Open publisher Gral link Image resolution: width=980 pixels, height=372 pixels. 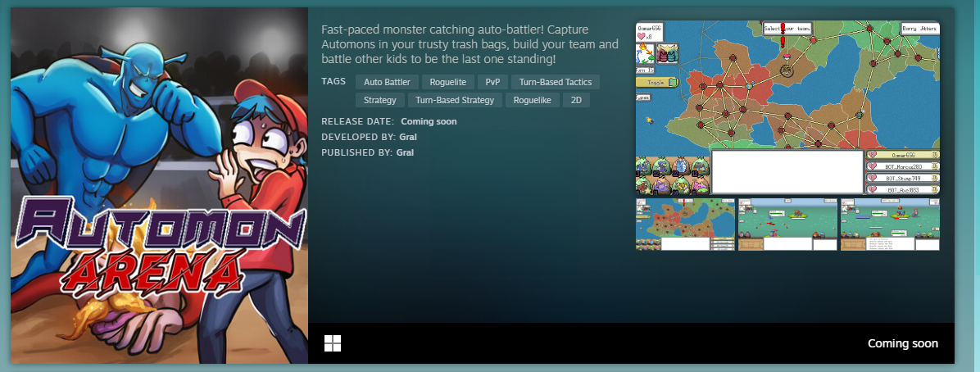(405, 152)
